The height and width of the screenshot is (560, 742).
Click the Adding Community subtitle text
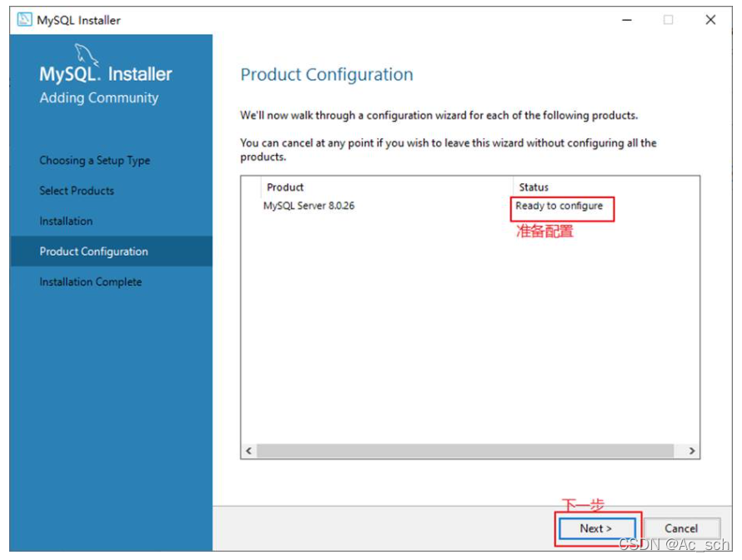coord(99,97)
